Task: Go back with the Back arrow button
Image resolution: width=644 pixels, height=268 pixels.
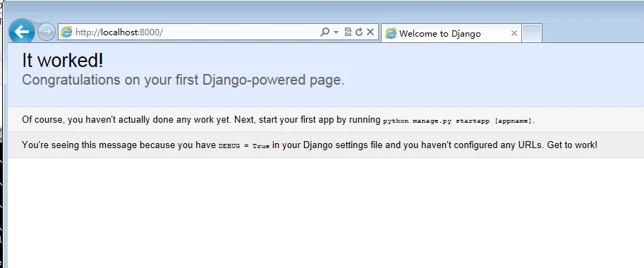Action: click(x=22, y=31)
